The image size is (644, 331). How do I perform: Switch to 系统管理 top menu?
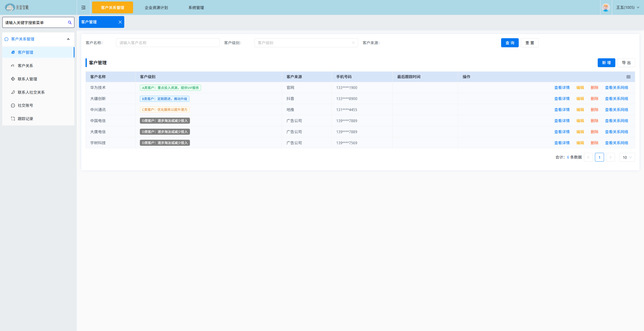(196, 8)
